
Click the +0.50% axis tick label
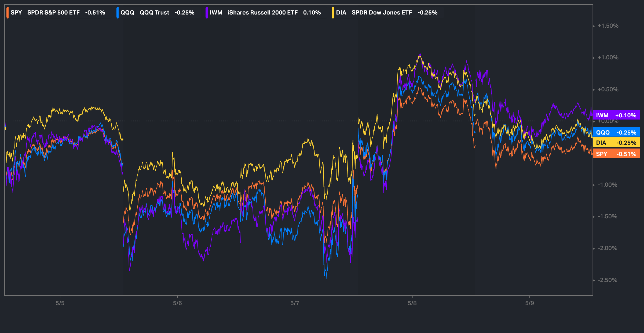point(608,89)
